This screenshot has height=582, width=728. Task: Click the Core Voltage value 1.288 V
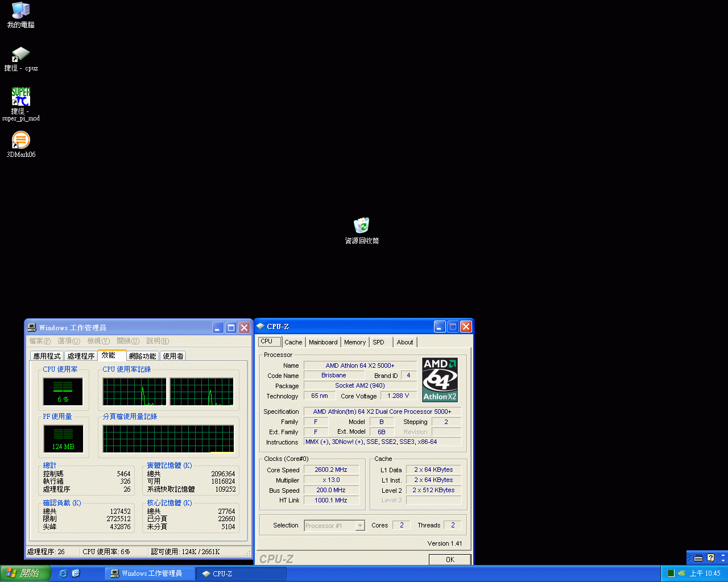click(x=398, y=396)
